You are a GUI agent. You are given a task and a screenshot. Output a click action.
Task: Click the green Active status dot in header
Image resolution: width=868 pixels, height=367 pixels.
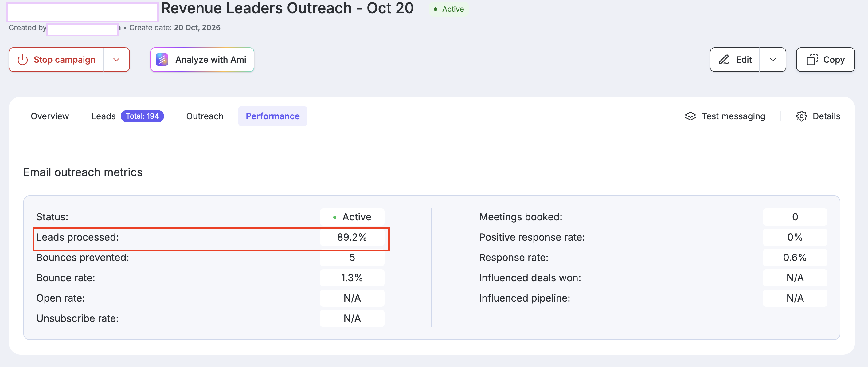pos(435,10)
